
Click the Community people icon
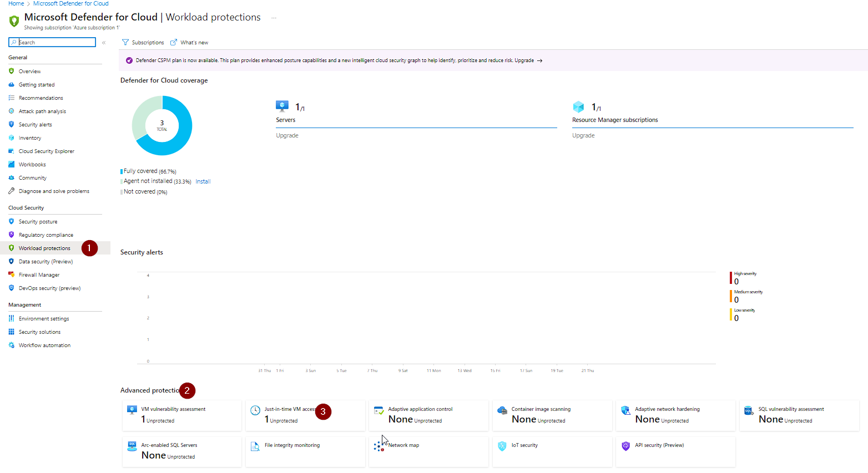[x=11, y=177]
